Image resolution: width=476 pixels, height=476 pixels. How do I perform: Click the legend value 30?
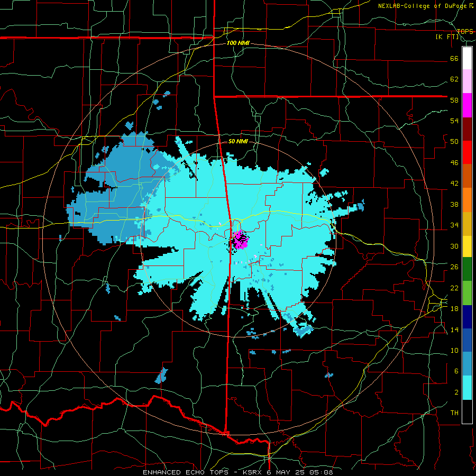coord(454,246)
